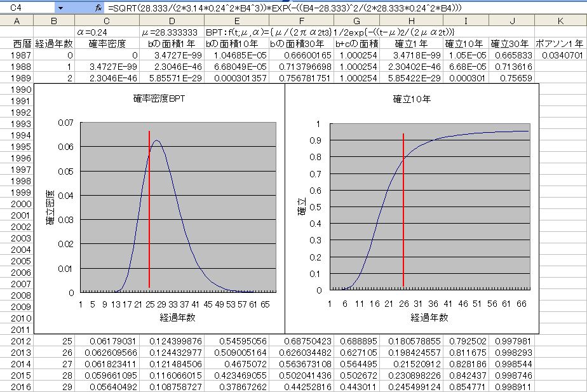Image resolution: width=587 pixels, height=392 pixels.
Task: Select the 確率密度BPT chart title
Action: 159,99
